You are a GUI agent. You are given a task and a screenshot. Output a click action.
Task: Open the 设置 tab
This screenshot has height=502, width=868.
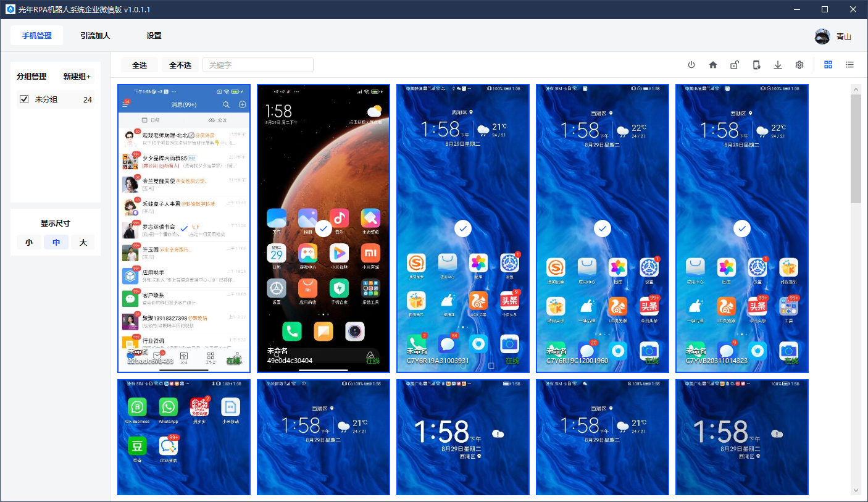[x=154, y=36]
